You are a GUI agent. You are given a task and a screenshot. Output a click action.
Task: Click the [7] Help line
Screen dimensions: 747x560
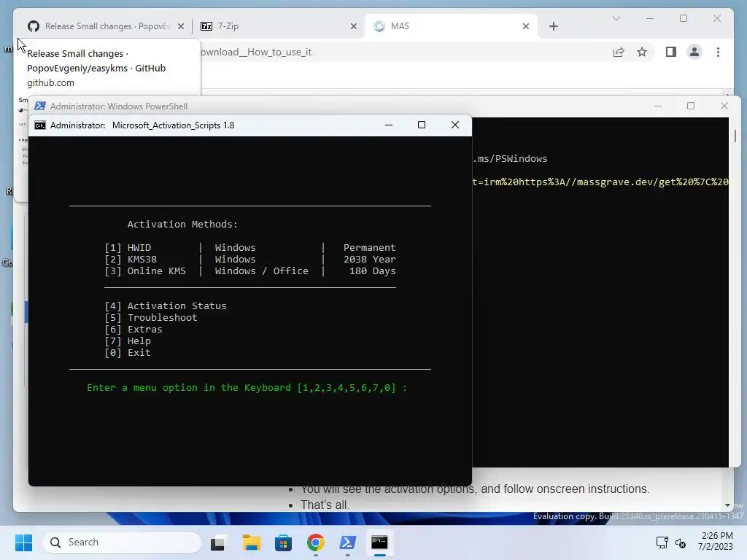click(x=128, y=341)
